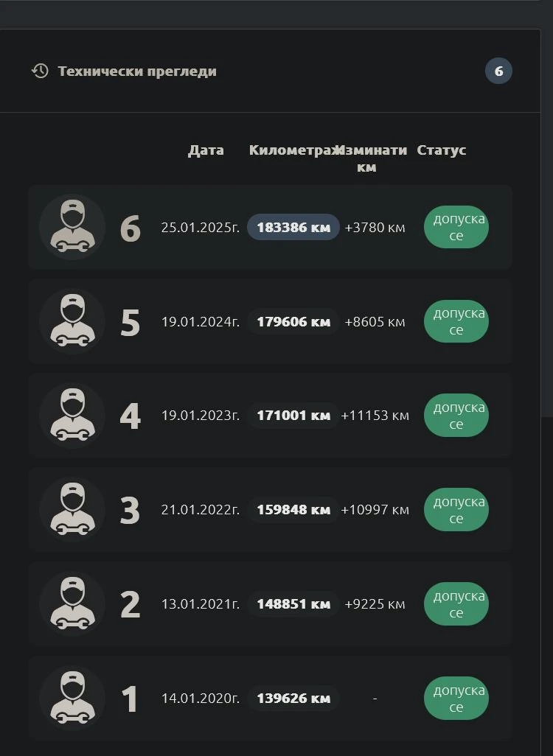Click the допуска се status for 25.01.2025

click(456, 227)
